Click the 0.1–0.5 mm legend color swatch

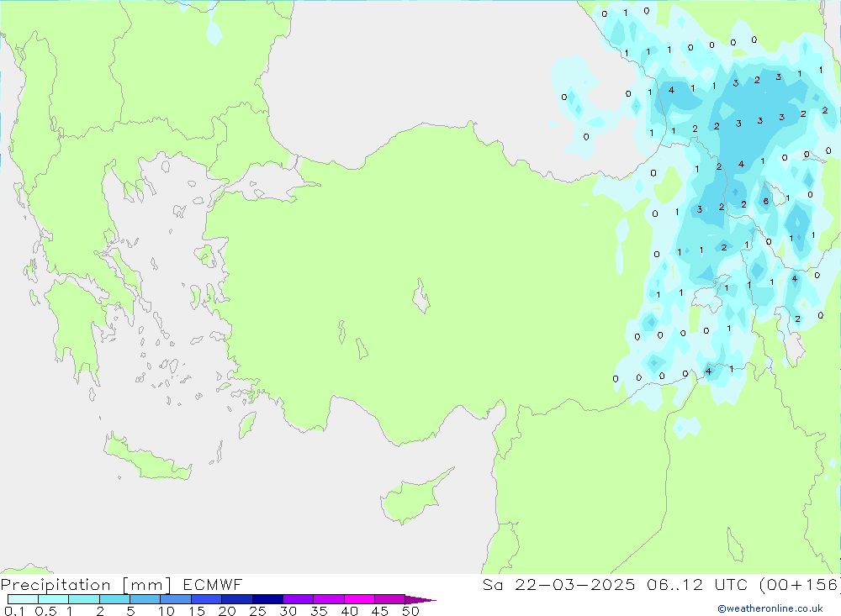click(23, 599)
